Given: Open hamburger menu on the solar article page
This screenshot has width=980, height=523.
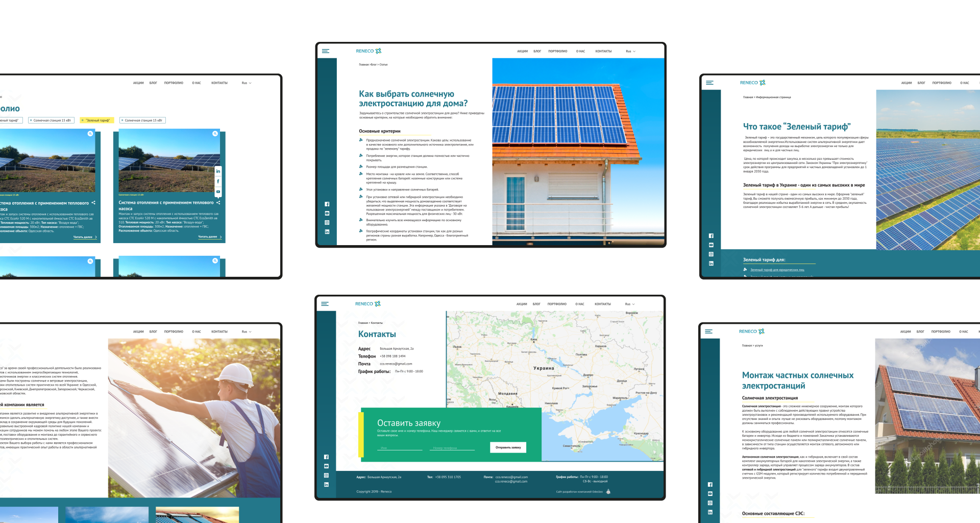Looking at the screenshot, I should click(x=326, y=51).
